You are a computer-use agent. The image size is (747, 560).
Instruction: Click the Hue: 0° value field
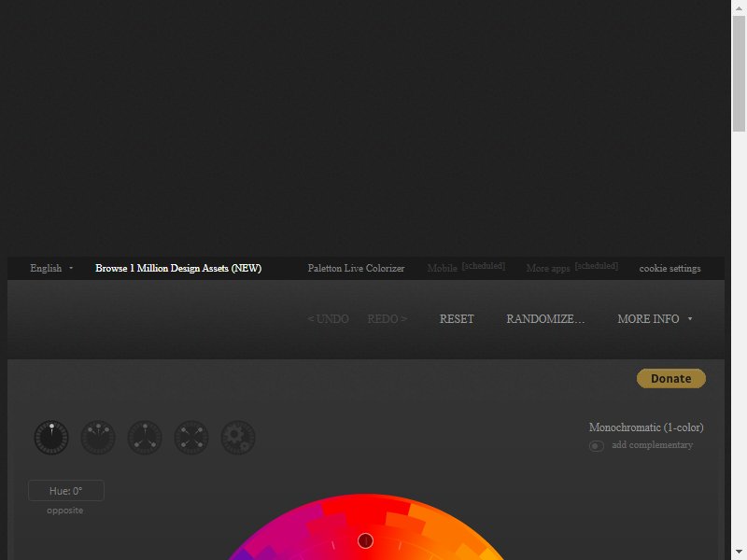pyautogui.click(x=66, y=491)
